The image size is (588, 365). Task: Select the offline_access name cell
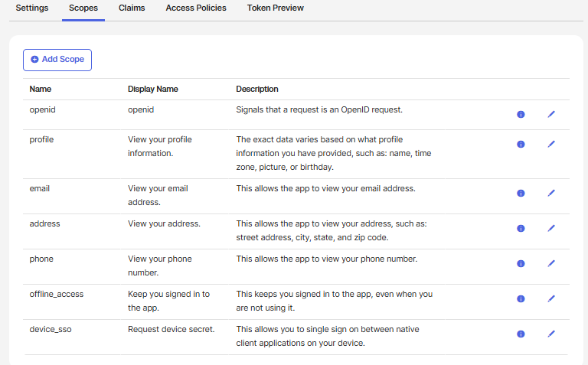[x=57, y=294]
